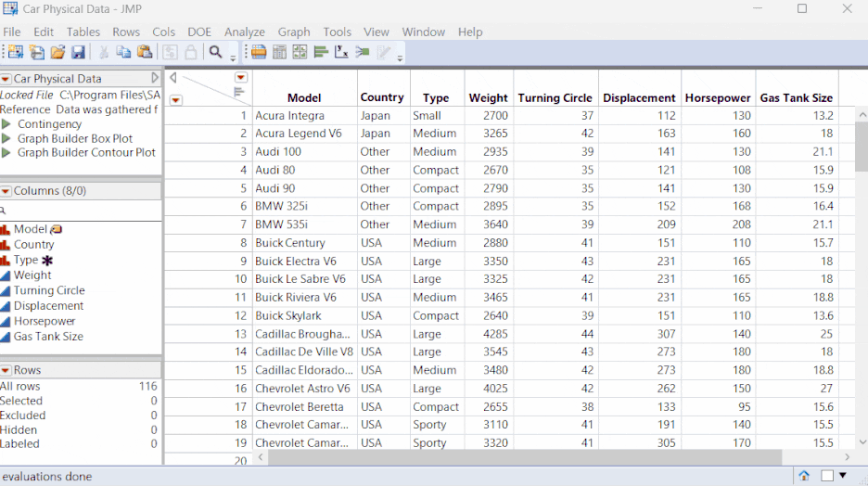Screen dimensions: 868x486
Task: Click the greyed pencil edit icon
Action: click(x=383, y=52)
